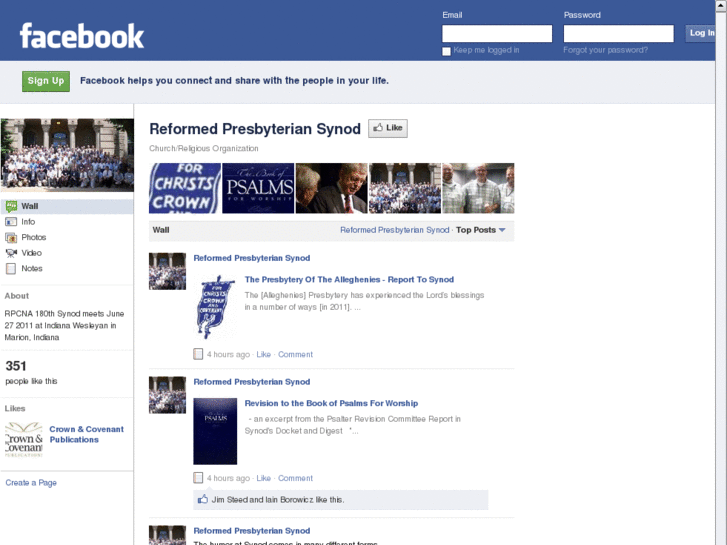Select the Info icon in sidebar
Viewport: 727px width, 545px height.
11,222
